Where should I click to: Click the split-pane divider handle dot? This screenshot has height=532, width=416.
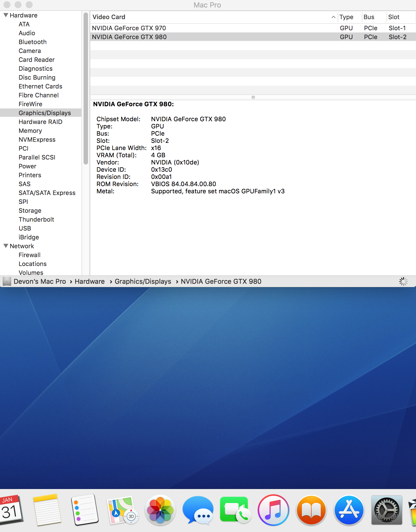253,97
